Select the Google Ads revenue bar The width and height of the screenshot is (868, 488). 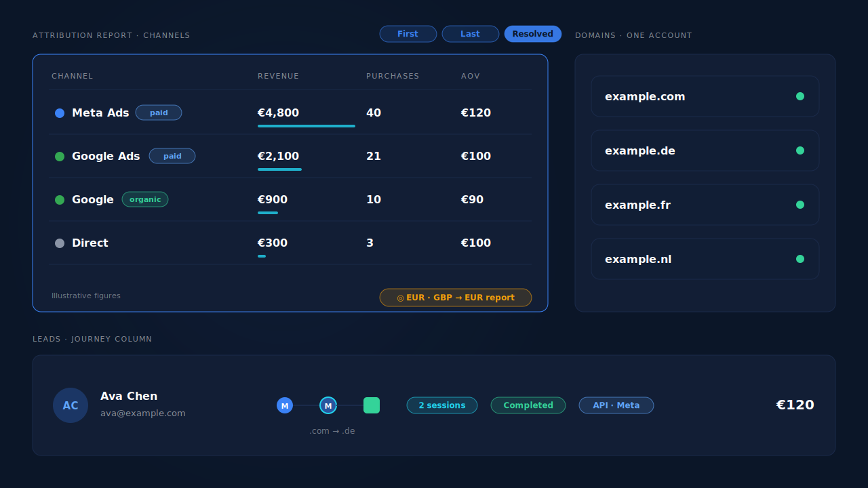[x=279, y=169]
